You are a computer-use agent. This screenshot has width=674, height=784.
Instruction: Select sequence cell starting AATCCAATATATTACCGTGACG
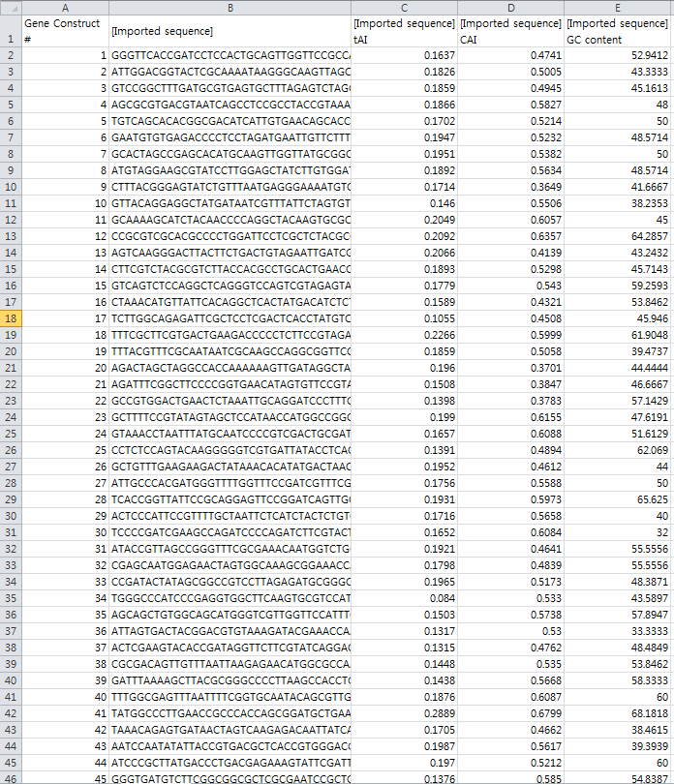(x=230, y=746)
